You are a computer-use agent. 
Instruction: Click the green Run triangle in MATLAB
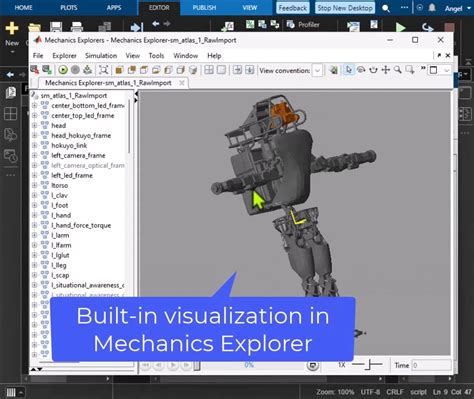click(x=400, y=27)
